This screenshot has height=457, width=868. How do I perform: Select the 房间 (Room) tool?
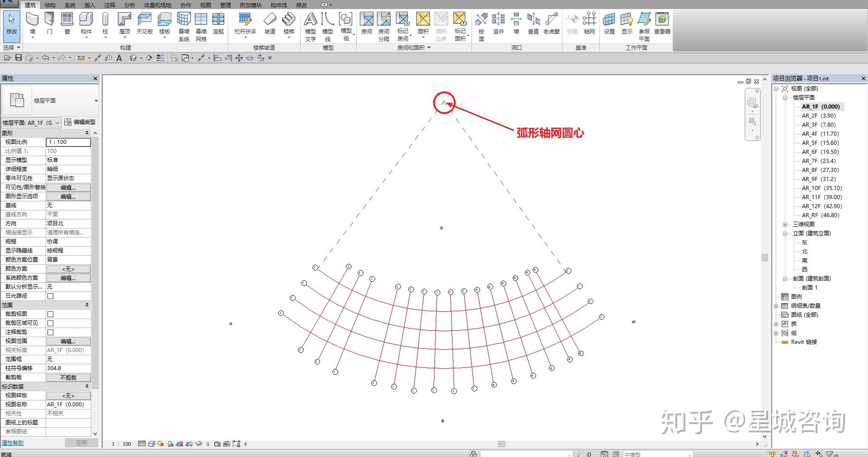coord(367,24)
